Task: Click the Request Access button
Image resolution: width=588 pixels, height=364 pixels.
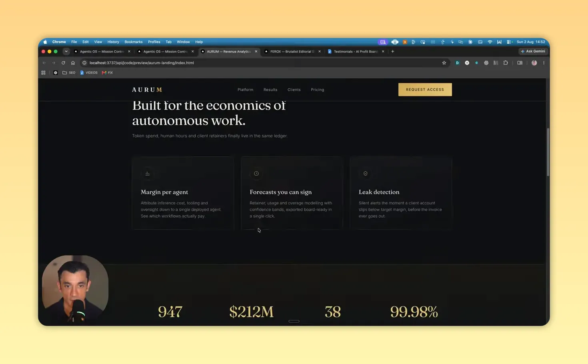Action: [425, 90]
